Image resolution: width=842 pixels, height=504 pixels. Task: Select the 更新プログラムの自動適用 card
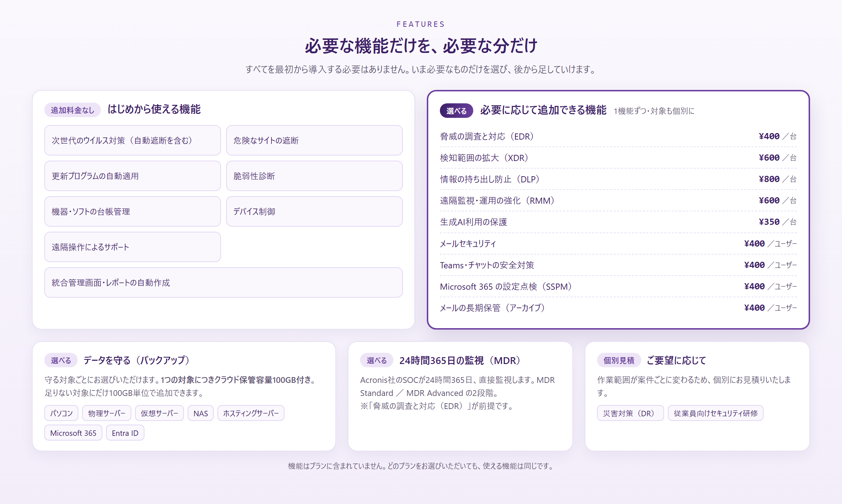[x=132, y=176]
